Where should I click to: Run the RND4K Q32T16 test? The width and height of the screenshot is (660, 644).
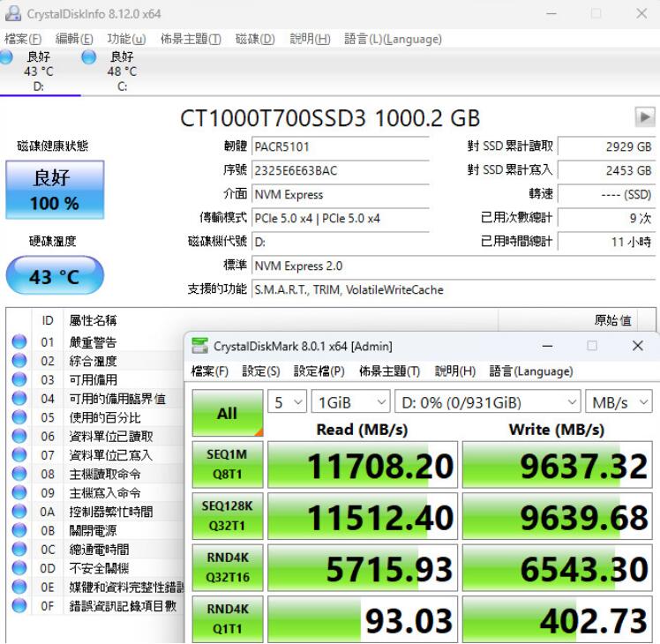228,567
